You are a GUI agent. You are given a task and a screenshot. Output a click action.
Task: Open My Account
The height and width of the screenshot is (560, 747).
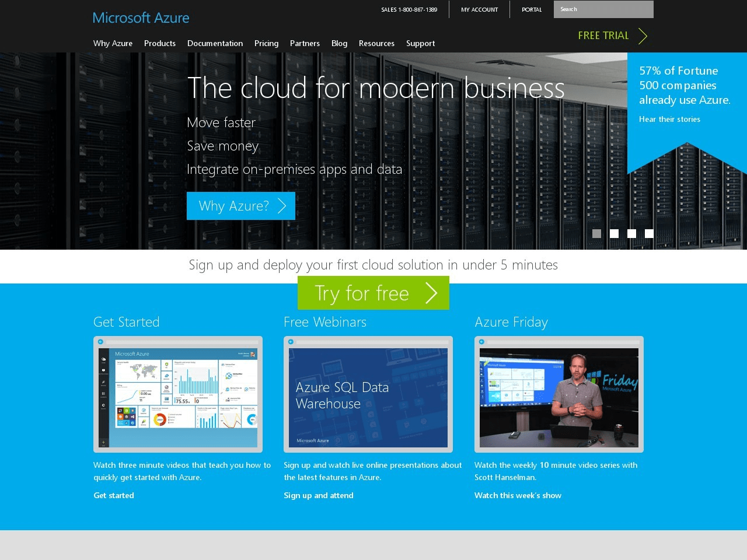click(x=479, y=9)
